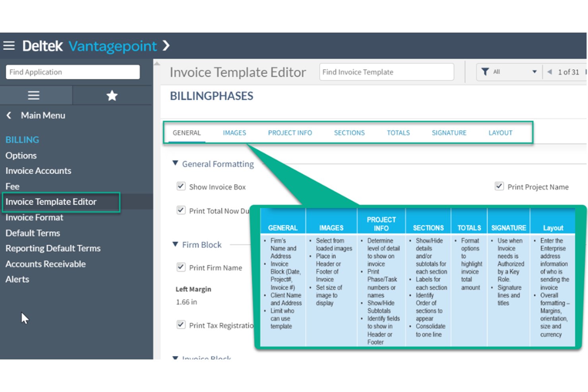This screenshot has height=392, width=588.
Task: Return to Main Menu
Action: click(x=43, y=115)
